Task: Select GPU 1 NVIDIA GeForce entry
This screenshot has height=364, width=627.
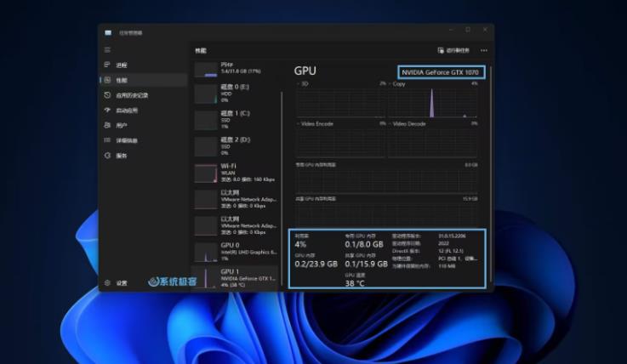Action: point(236,278)
